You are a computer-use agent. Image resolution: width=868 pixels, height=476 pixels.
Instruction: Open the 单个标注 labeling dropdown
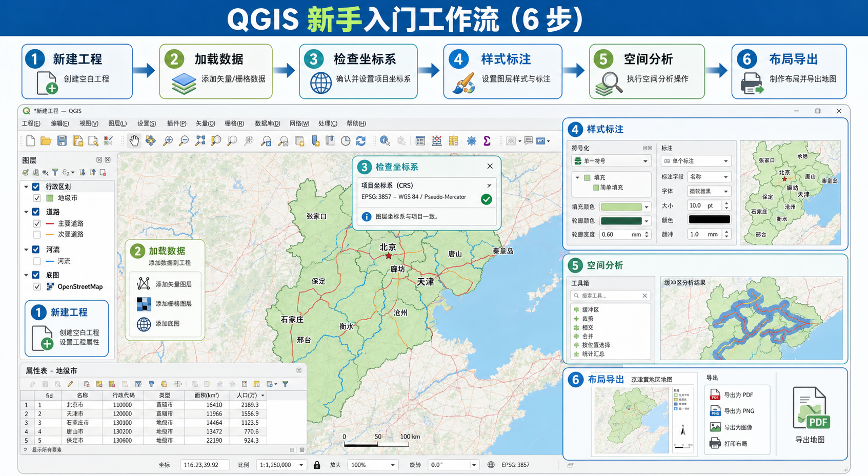pyautogui.click(x=696, y=161)
